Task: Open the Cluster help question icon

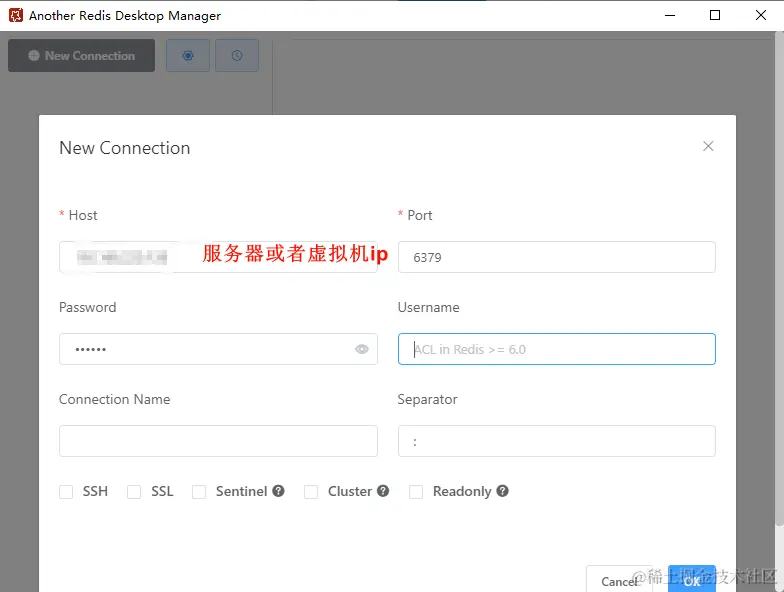Action: 383,491
